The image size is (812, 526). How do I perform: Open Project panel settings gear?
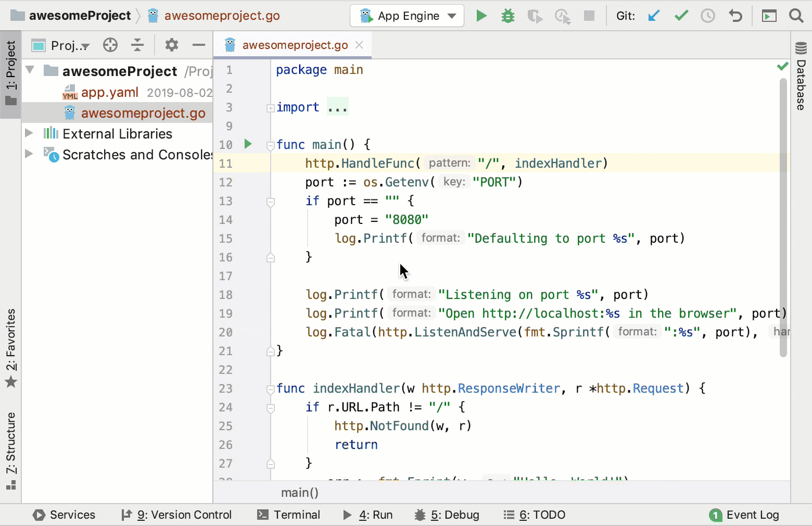coord(171,45)
